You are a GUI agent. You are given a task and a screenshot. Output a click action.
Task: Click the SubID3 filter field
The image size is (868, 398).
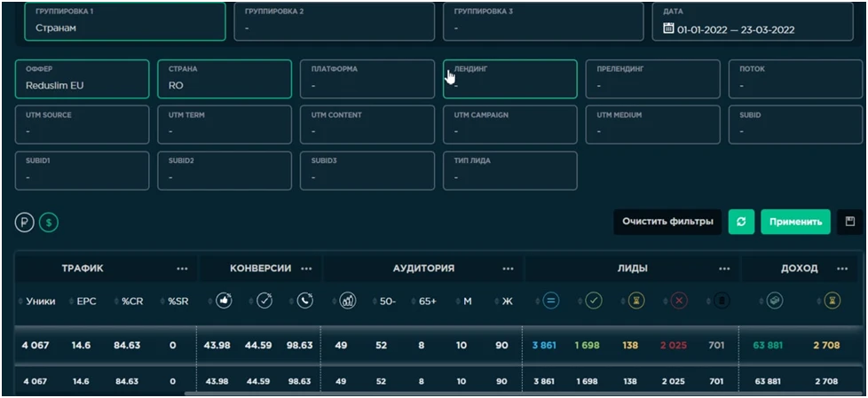(367, 171)
